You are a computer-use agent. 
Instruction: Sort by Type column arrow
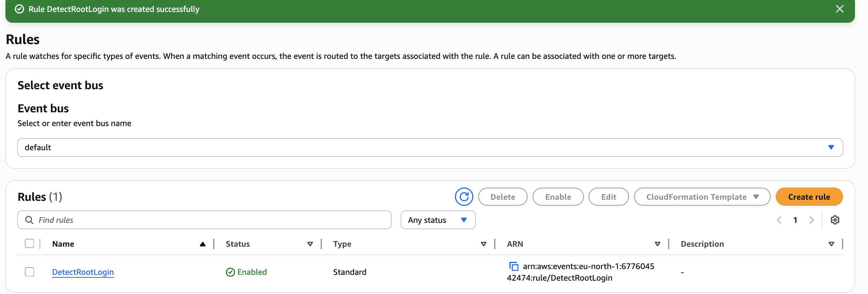(484, 244)
